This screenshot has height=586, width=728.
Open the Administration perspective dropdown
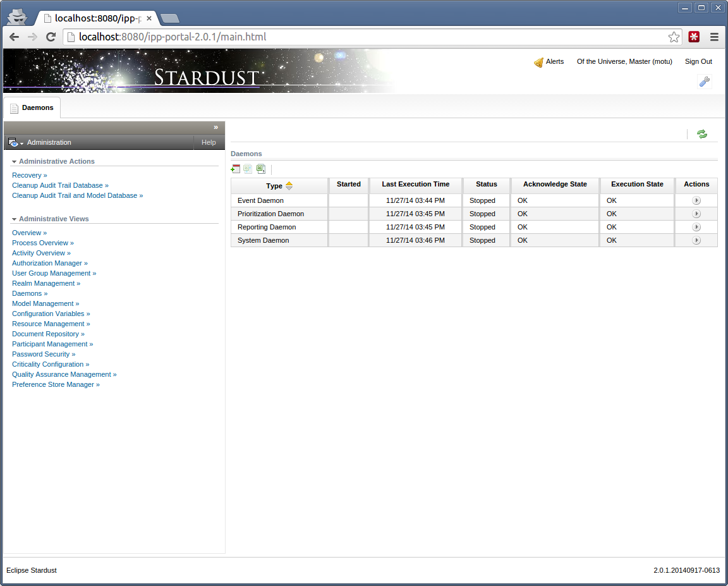[16, 143]
